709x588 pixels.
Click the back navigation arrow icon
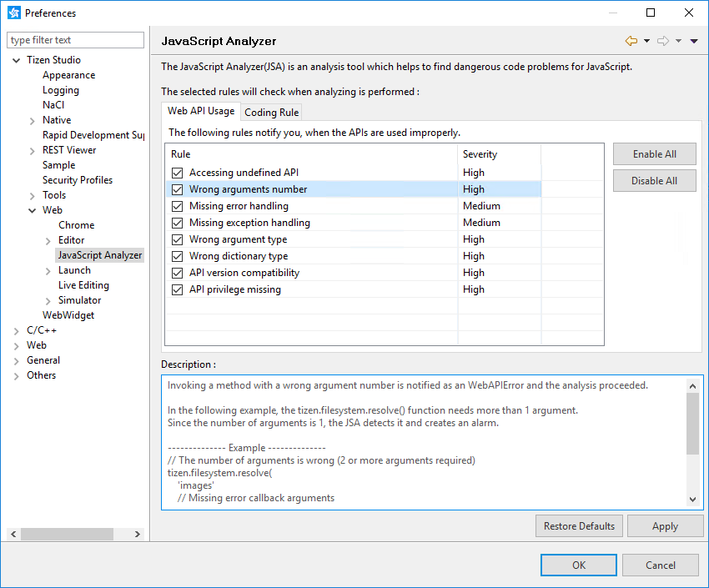point(631,41)
